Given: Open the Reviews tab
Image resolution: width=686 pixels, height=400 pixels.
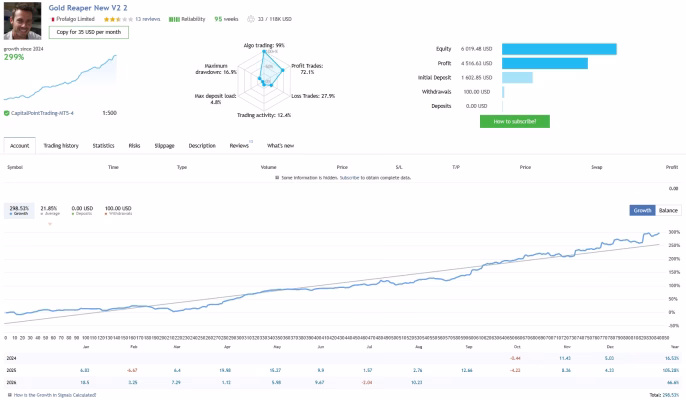Looking at the screenshot, I should tap(239, 146).
